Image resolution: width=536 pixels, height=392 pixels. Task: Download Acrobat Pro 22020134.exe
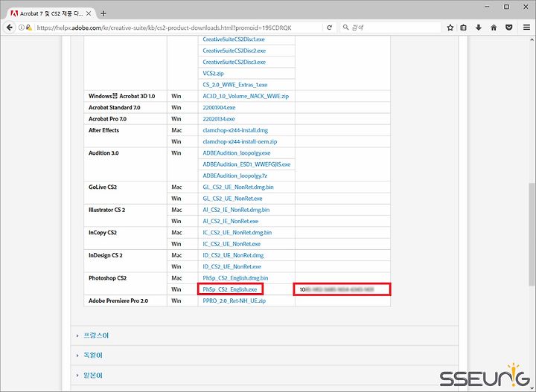tap(218, 119)
